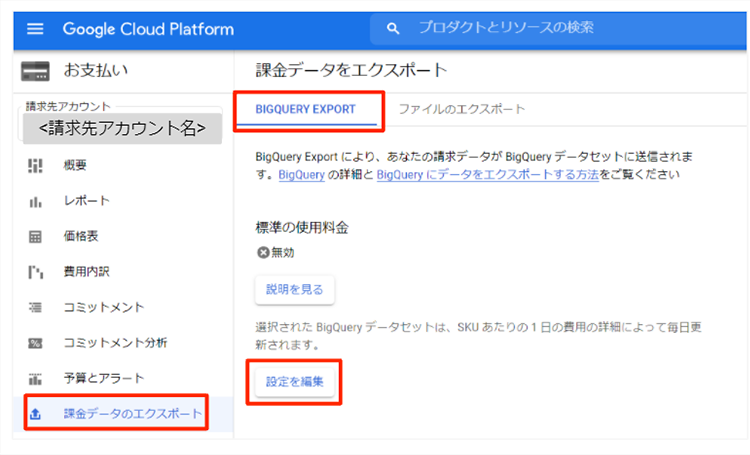Click the 費用内訳 breakdown icon
Image resolution: width=750 pixels, height=455 pixels.
tap(35, 272)
